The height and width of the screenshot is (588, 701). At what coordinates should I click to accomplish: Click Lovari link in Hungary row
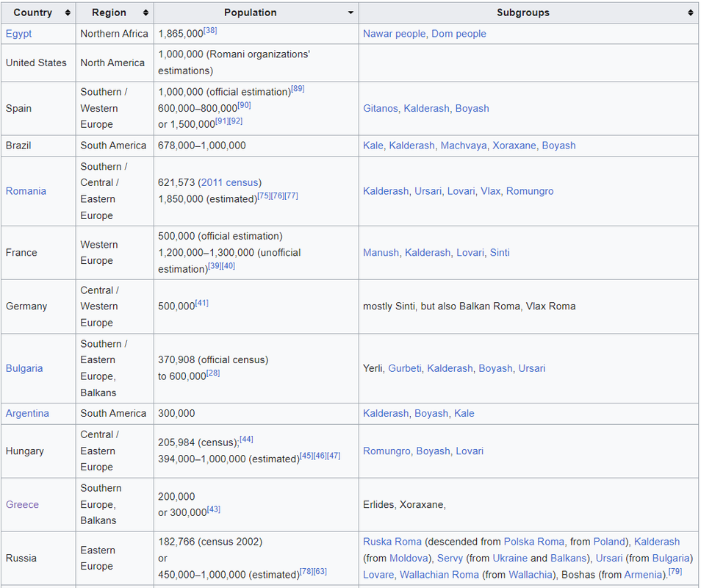[x=470, y=451]
